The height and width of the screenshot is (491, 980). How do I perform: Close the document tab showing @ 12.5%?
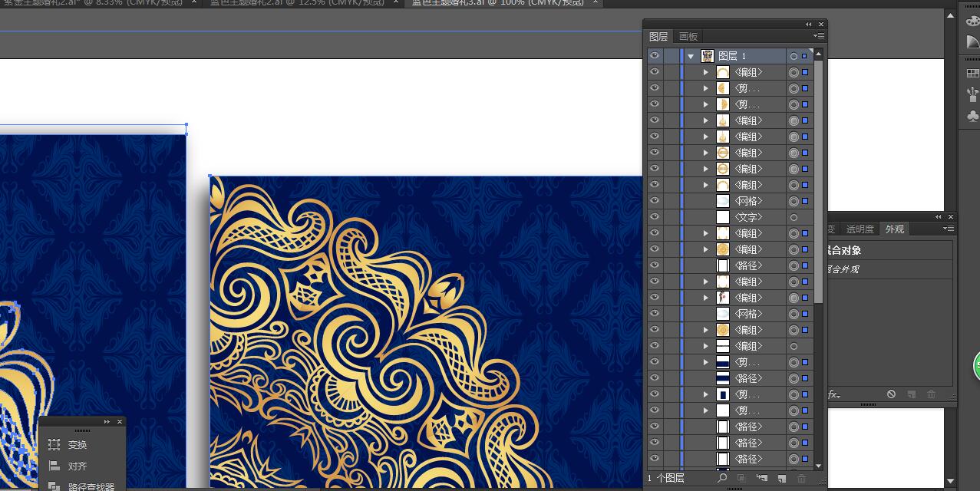click(x=396, y=2)
